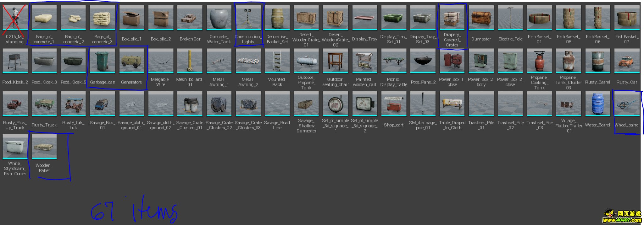The image size is (644, 225).
Task: Click the Box_pile_2 thumbnail
Action: tap(161, 18)
